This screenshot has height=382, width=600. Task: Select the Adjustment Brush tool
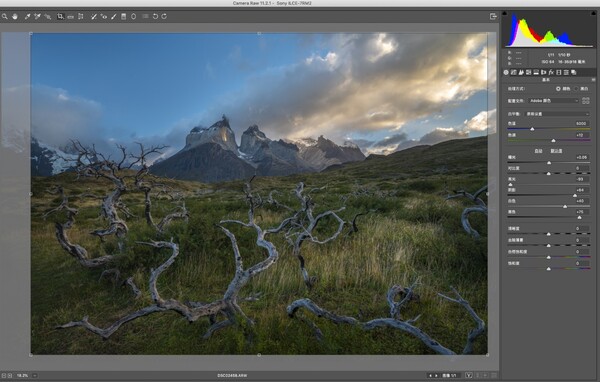114,16
